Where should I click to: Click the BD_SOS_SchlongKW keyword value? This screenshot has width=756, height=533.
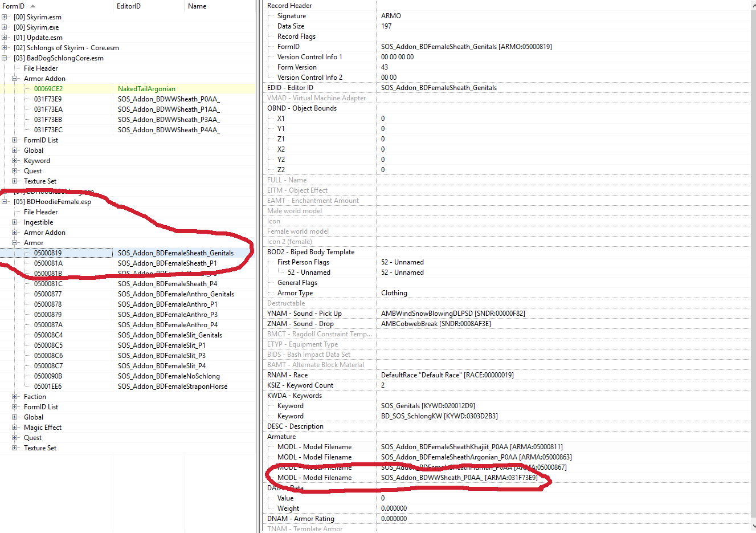coord(439,416)
